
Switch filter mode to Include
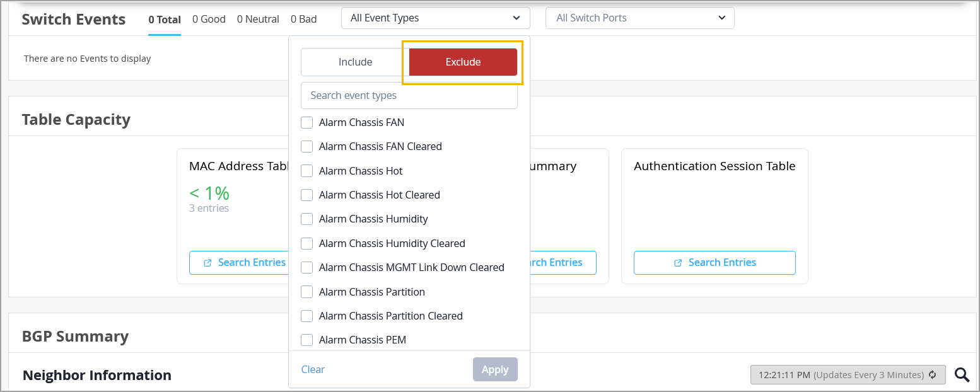point(355,62)
